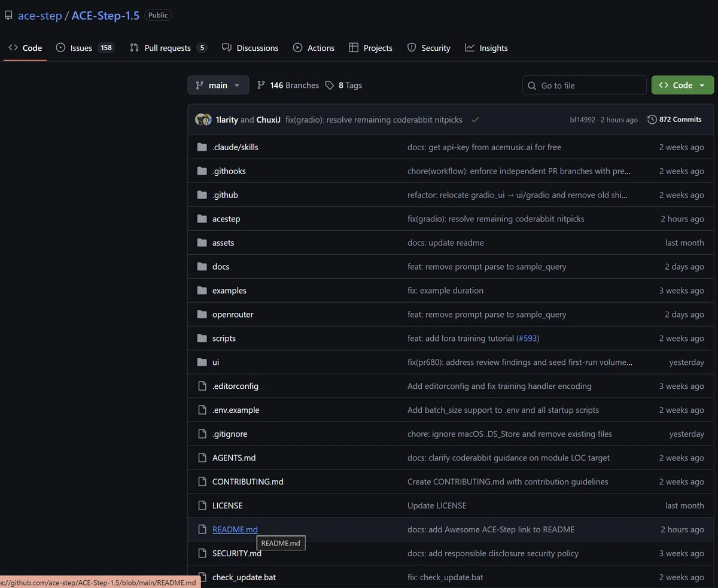Open commit 'docs: update readme'
This screenshot has width=718, height=588.
pos(446,243)
